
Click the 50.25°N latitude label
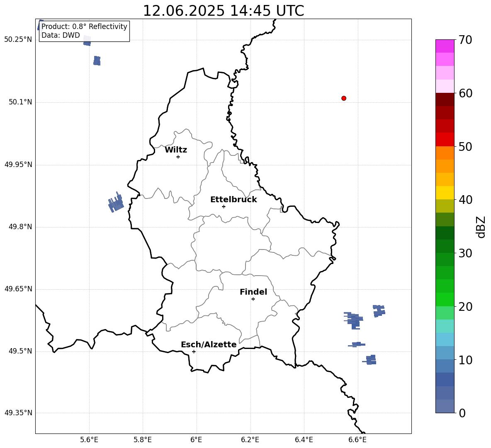click(18, 39)
